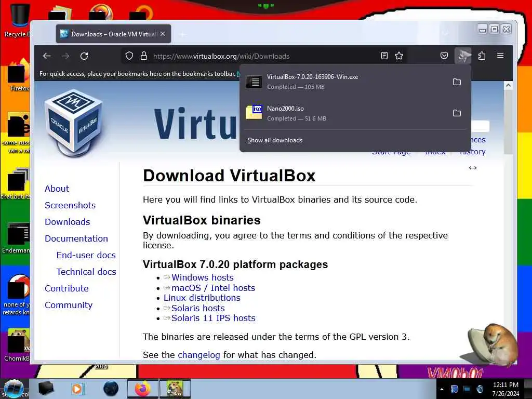Viewport: 532px width, 399px height.
Task: Click the vertical scrollbar thumb
Action: [508, 122]
